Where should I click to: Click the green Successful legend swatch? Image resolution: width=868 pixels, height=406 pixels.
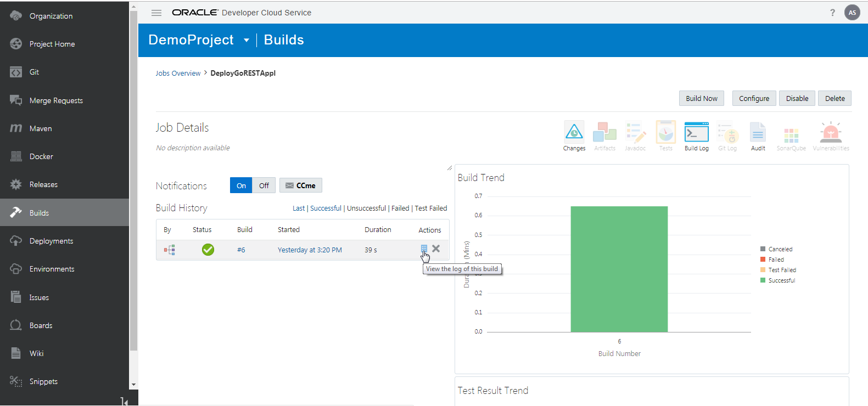pyautogui.click(x=763, y=280)
